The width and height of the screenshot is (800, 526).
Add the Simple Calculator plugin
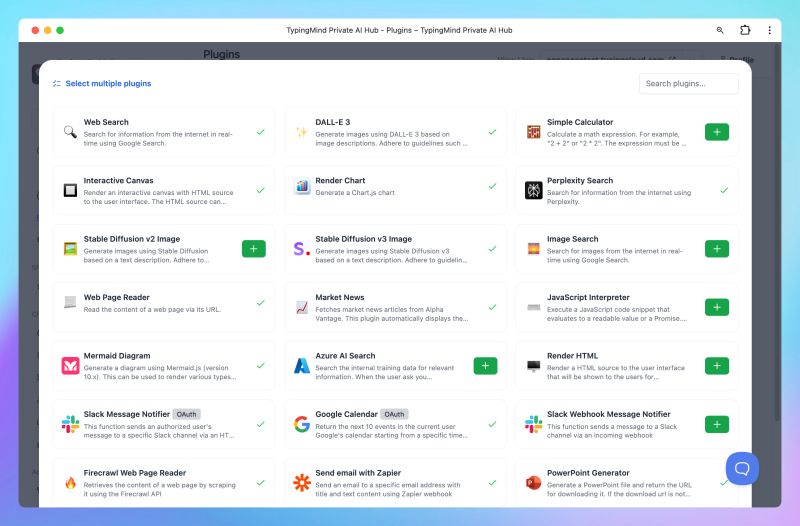tap(717, 132)
